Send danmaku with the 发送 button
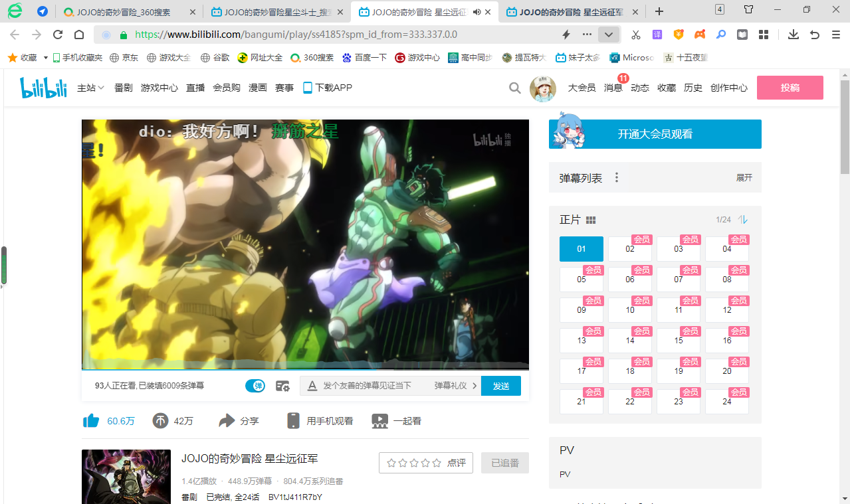This screenshot has width=850, height=504. click(501, 386)
